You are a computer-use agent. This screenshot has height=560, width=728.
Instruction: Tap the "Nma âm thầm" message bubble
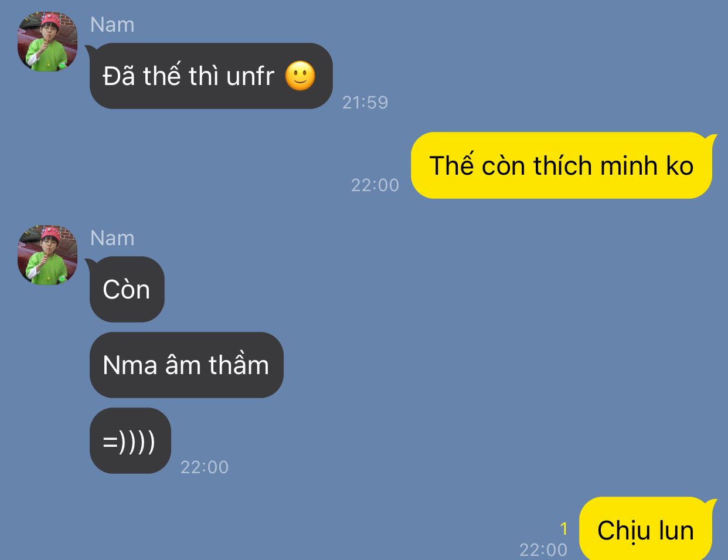pos(186,365)
